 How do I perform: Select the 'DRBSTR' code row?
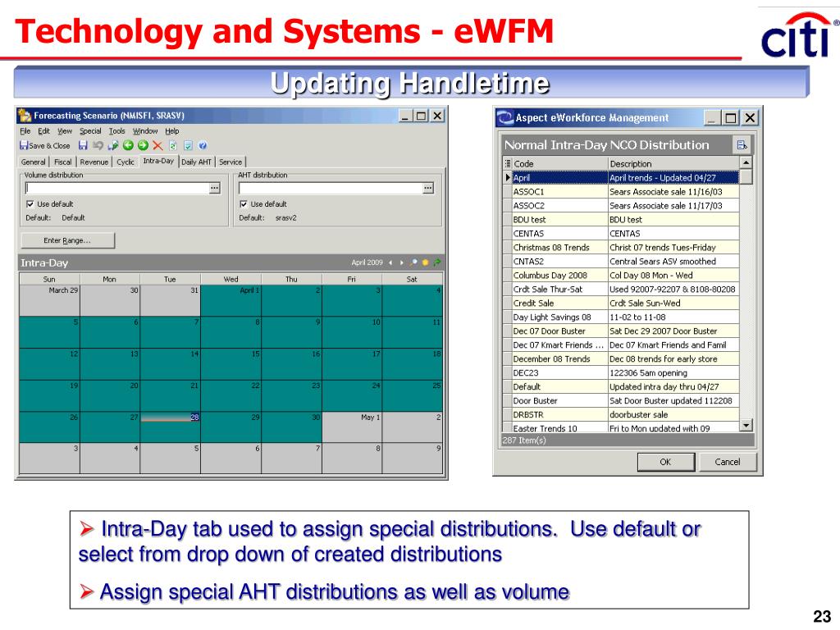621,414
